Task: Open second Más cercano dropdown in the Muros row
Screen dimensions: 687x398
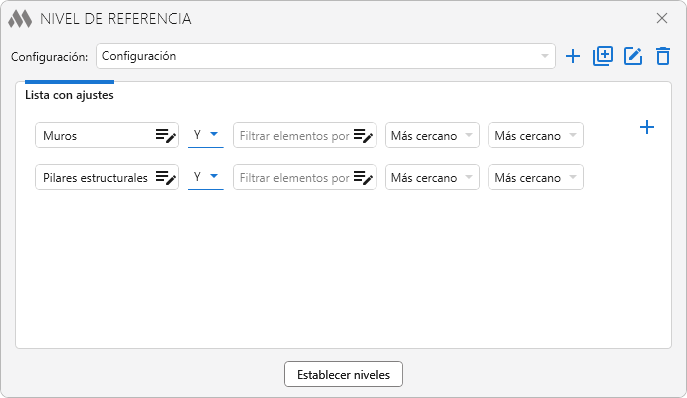Action: click(536, 135)
